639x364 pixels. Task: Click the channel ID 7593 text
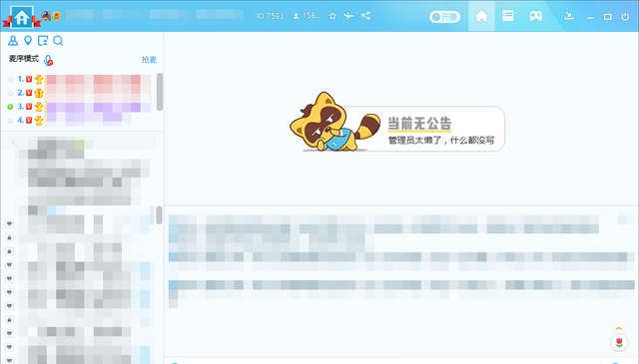[270, 16]
